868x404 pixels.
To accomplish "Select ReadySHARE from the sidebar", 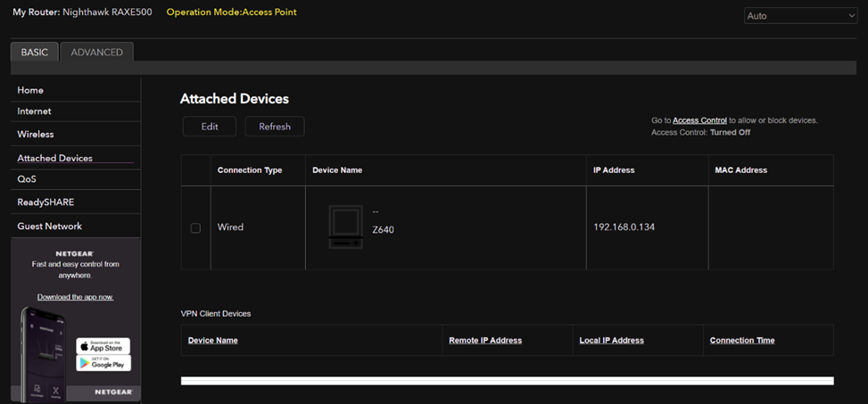I will point(45,202).
